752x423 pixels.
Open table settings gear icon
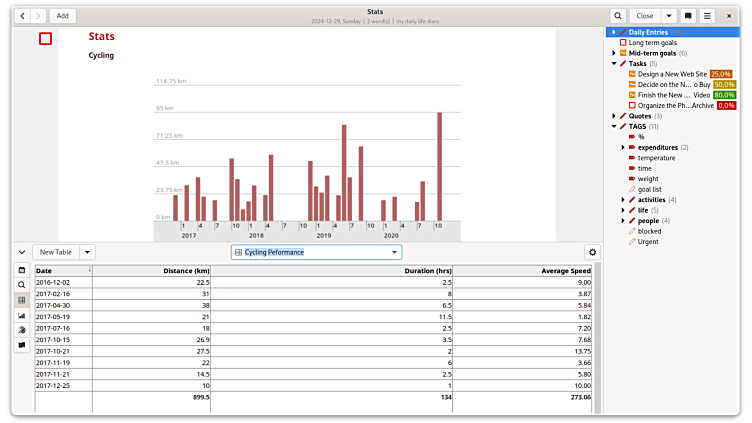[592, 253]
